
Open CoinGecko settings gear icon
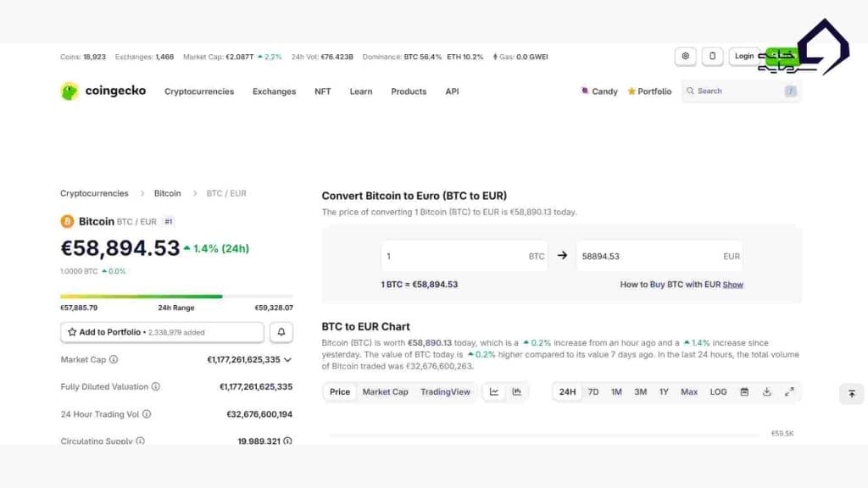685,55
